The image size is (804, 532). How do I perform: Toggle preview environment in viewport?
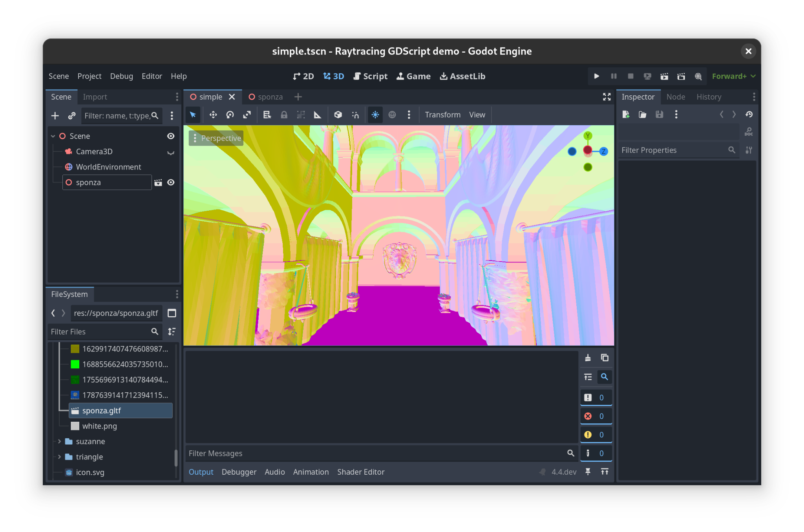pos(392,115)
